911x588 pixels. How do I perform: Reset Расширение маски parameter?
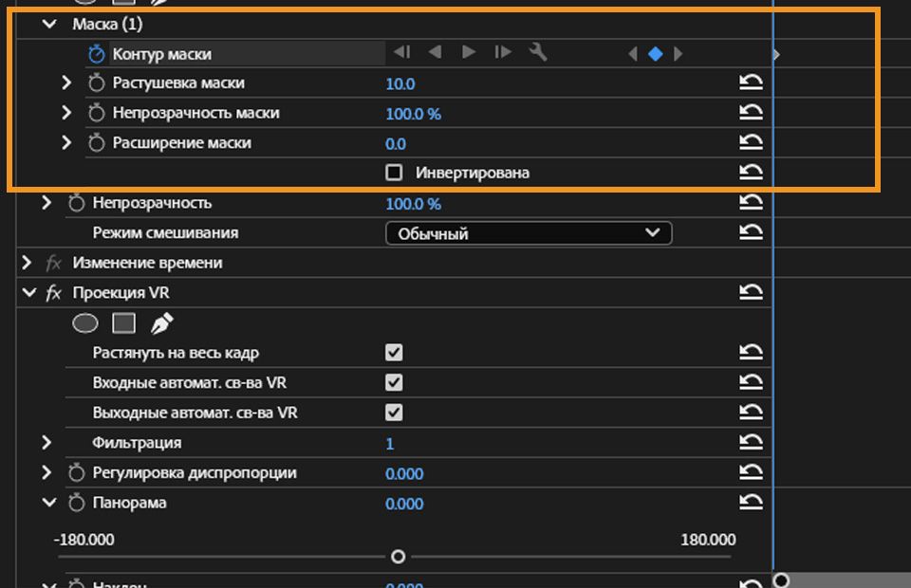click(751, 142)
